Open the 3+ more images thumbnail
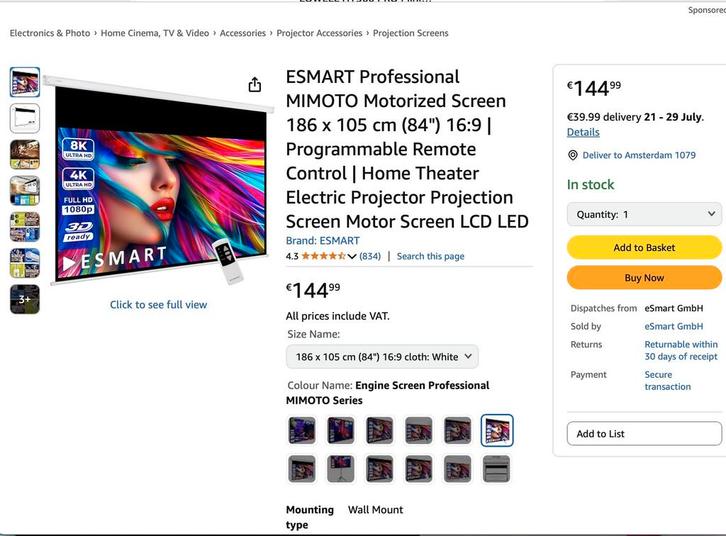Image resolution: width=726 pixels, height=536 pixels. [25, 299]
